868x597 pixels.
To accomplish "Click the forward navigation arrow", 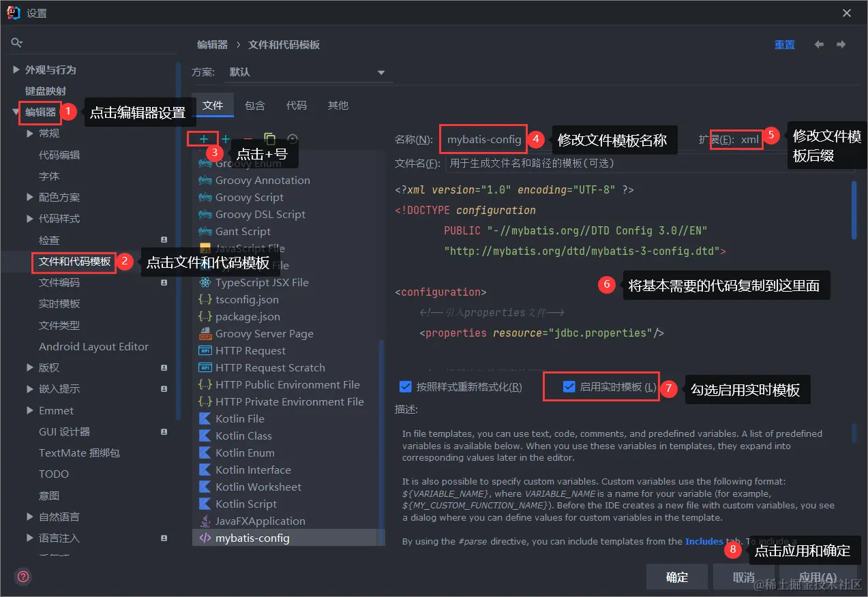I will pos(841,44).
